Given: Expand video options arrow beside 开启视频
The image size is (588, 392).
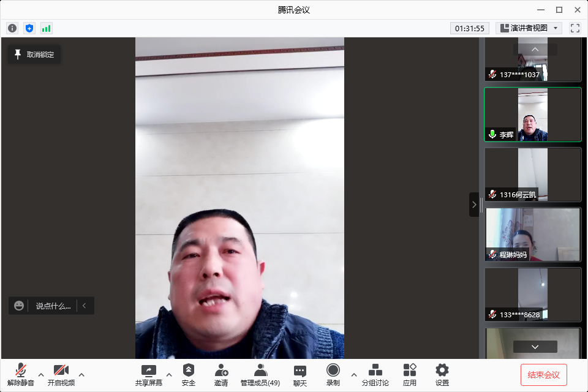Looking at the screenshot, I should click(81, 375).
